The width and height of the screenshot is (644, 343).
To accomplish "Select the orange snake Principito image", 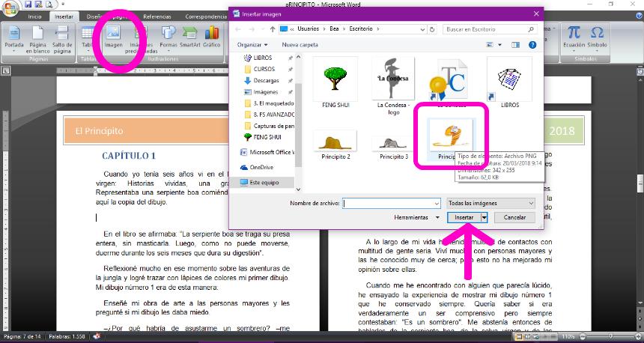I will [x=451, y=139].
